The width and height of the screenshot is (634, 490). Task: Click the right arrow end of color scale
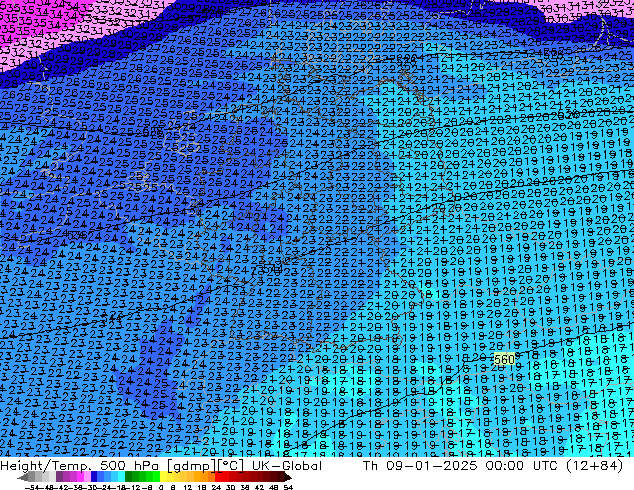287,477
